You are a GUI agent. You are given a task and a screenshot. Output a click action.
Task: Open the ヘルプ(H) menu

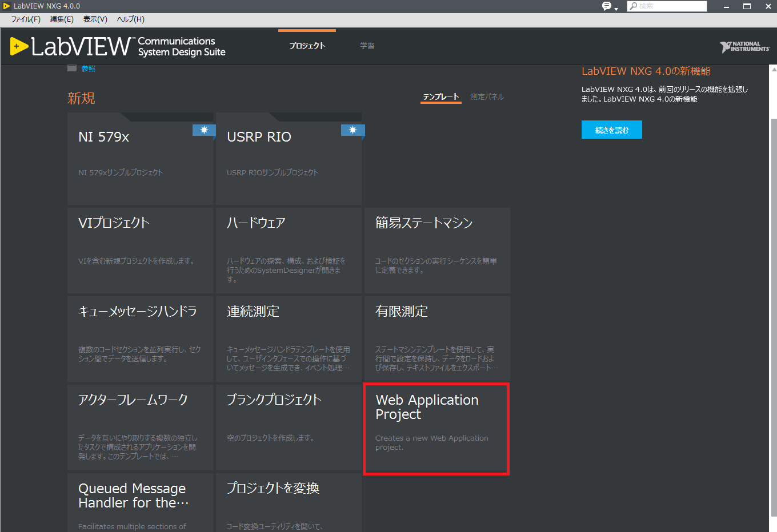pyautogui.click(x=131, y=19)
